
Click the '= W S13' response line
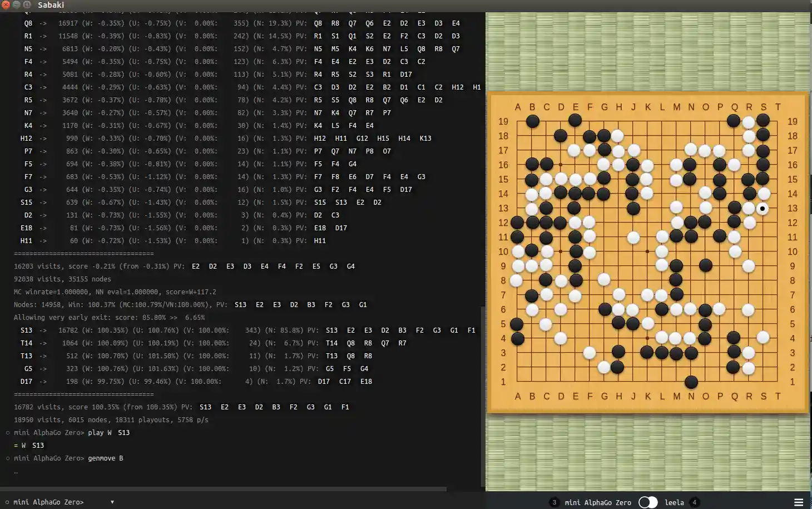(x=29, y=446)
